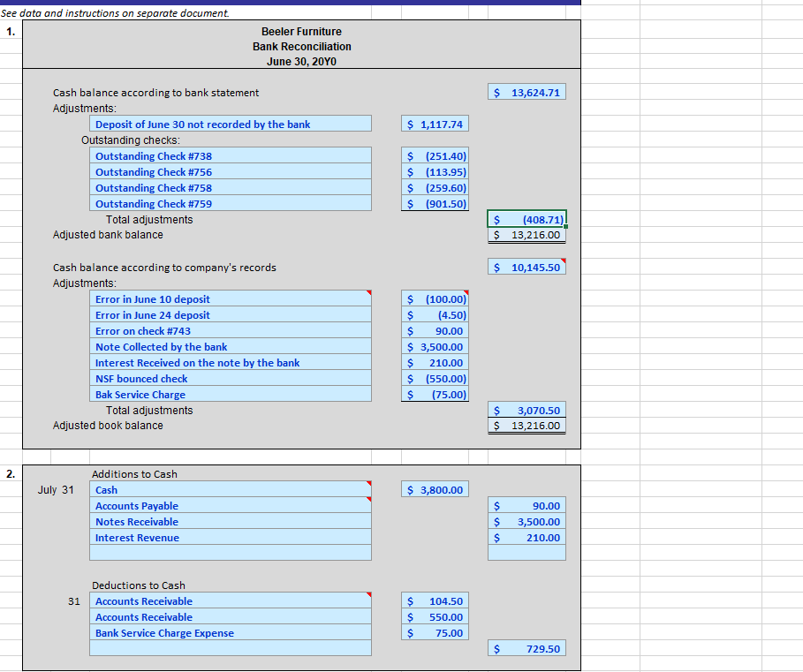Select the Bank Service Charge Expense cell
The width and height of the screenshot is (803, 672).
pyautogui.click(x=230, y=632)
